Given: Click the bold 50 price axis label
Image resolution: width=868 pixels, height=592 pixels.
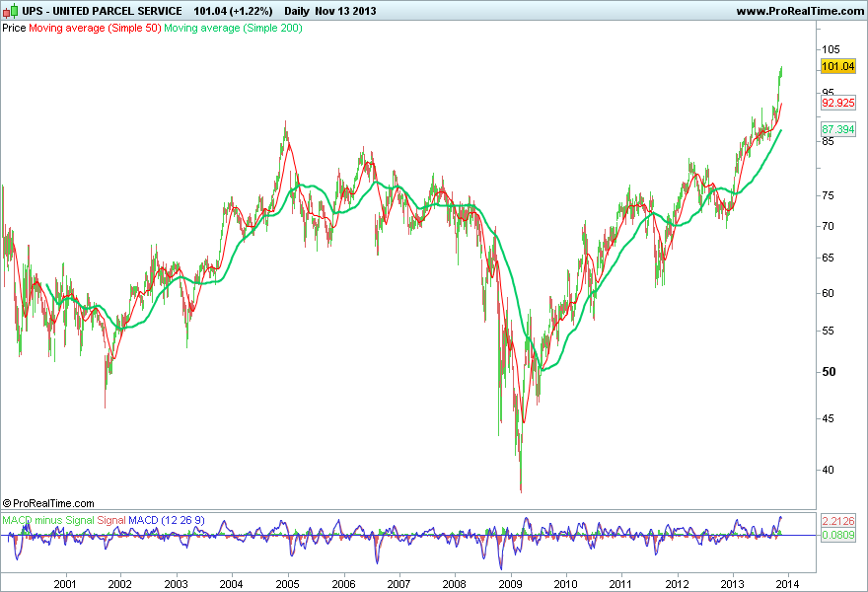Looking at the screenshot, I should coord(829,372).
